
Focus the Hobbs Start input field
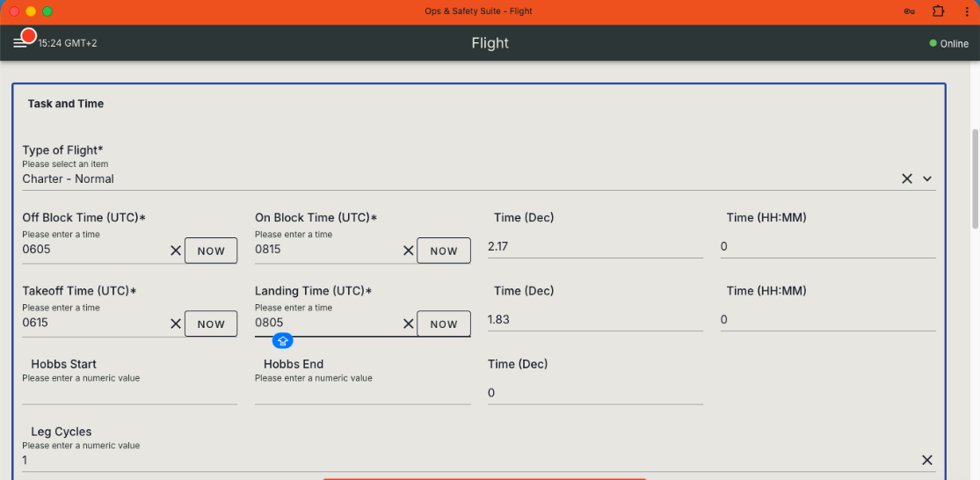click(129, 393)
